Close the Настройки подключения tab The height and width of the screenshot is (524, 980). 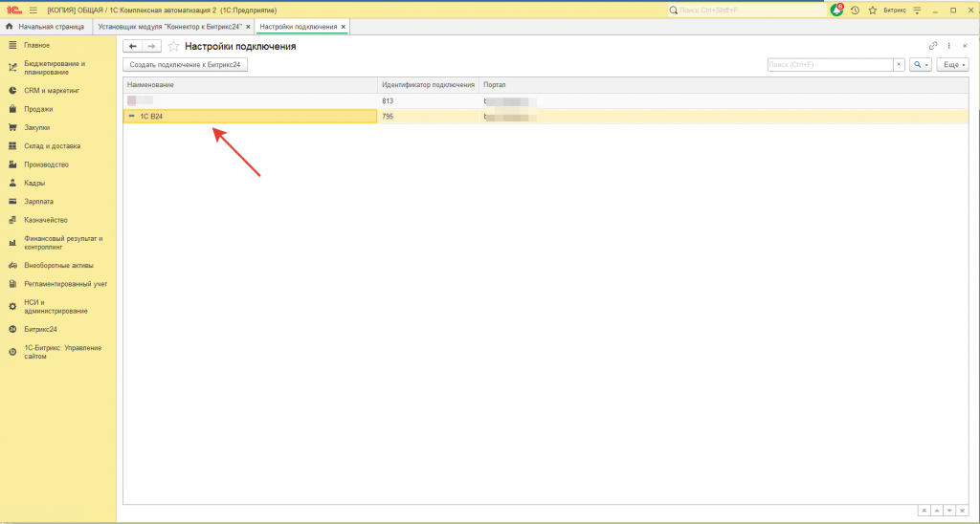coord(344,27)
